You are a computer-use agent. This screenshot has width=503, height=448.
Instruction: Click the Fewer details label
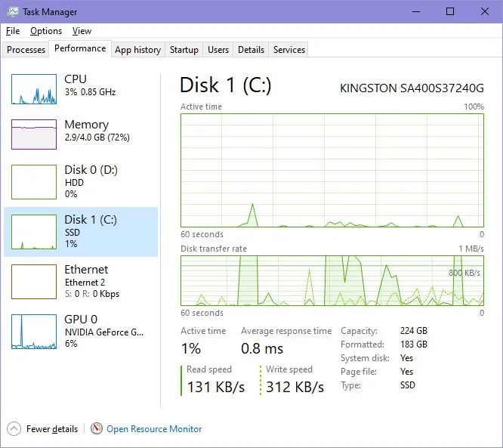point(52,429)
